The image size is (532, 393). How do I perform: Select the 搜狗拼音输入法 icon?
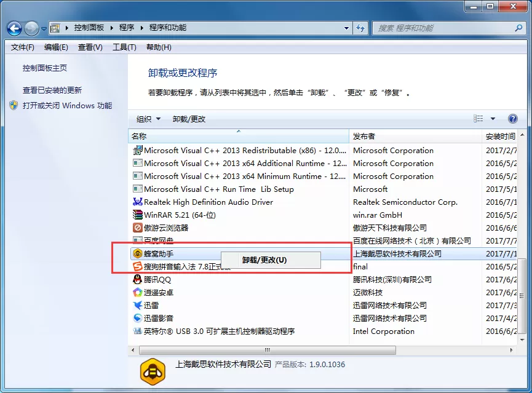pos(137,266)
